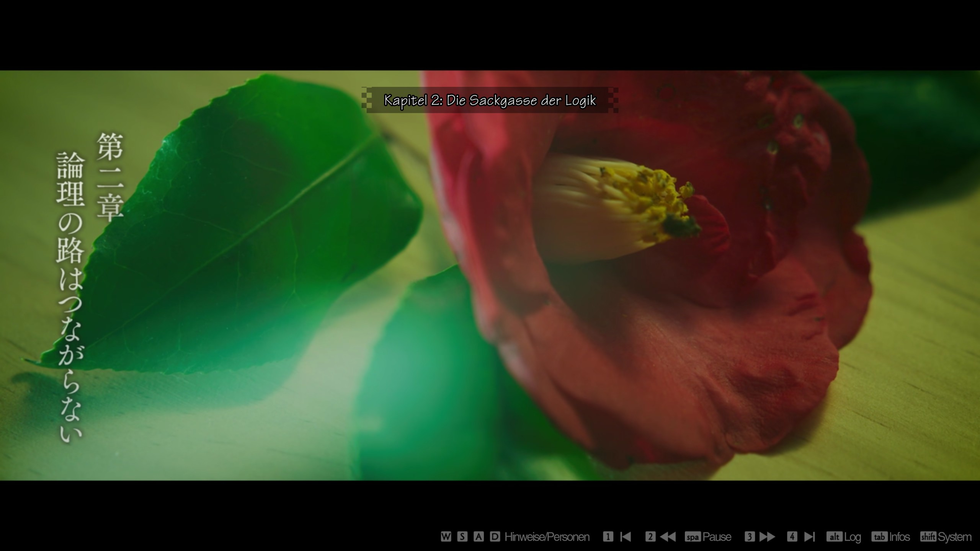980x551 pixels.
Task: Pause the video playback
Action: [x=717, y=537]
